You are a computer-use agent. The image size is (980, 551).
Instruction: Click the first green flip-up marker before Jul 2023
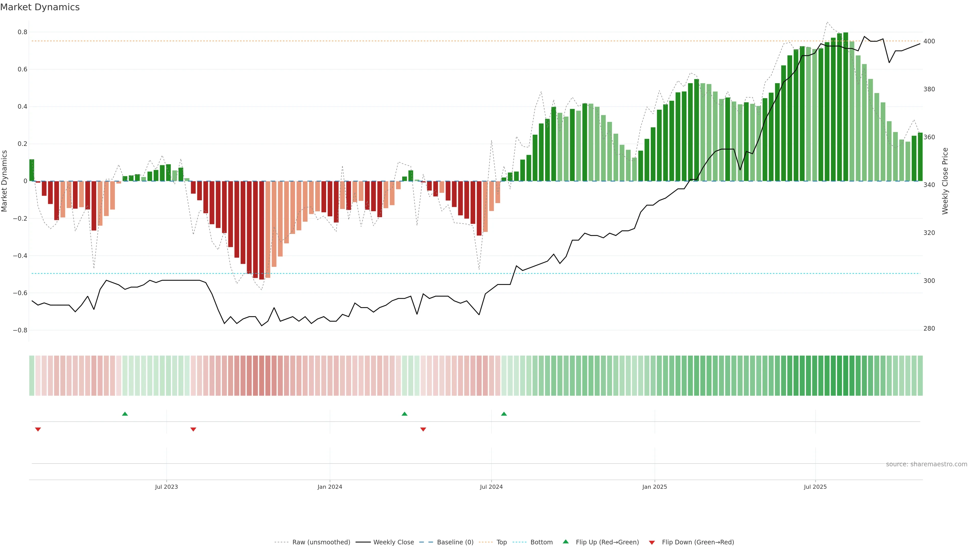click(125, 414)
